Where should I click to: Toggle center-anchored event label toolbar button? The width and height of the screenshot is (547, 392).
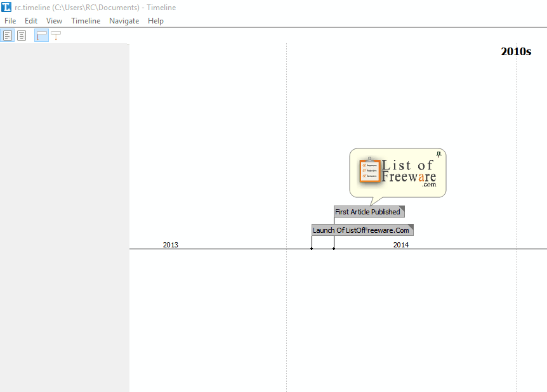tap(56, 36)
